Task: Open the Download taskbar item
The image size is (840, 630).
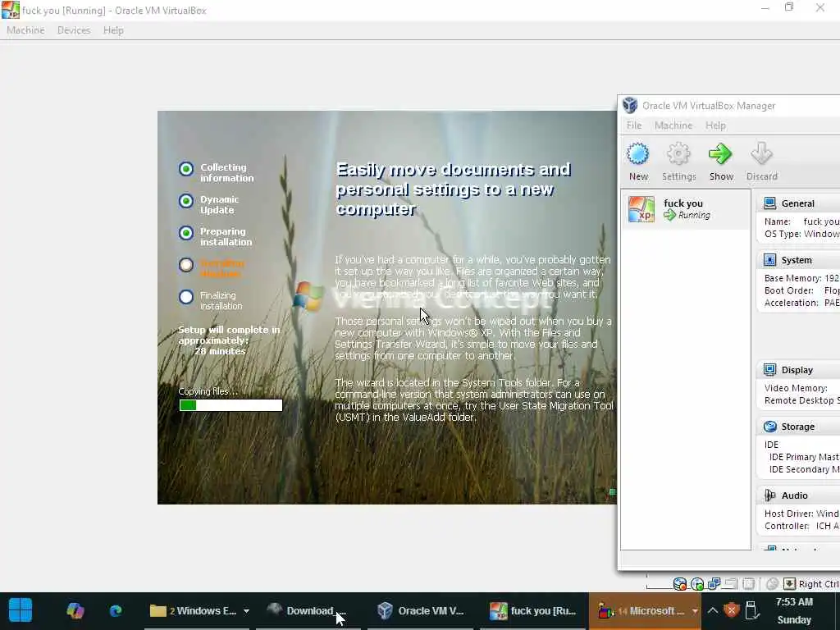Action: pyautogui.click(x=308, y=610)
